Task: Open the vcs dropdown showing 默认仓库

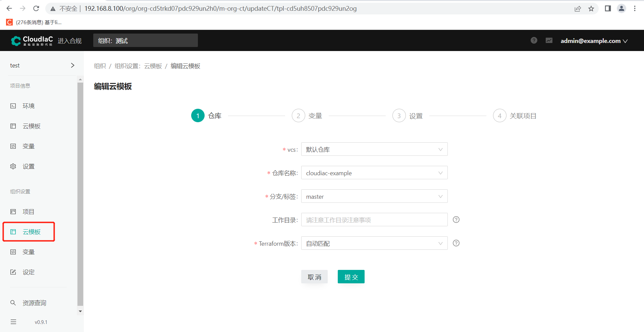Action: (374, 149)
